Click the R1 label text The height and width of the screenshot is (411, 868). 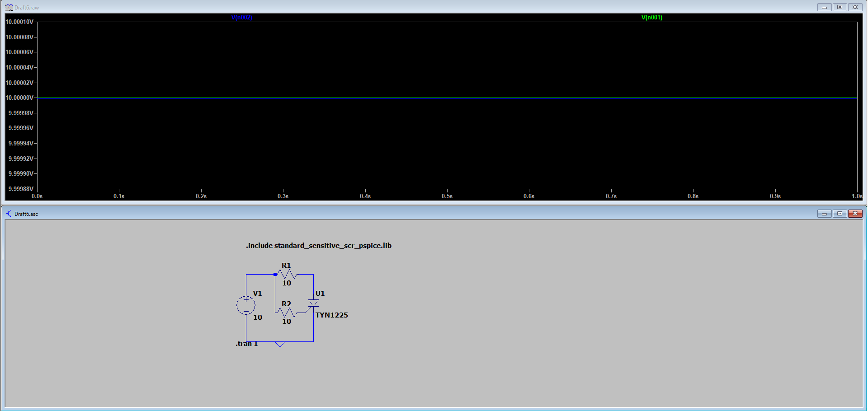286,266
